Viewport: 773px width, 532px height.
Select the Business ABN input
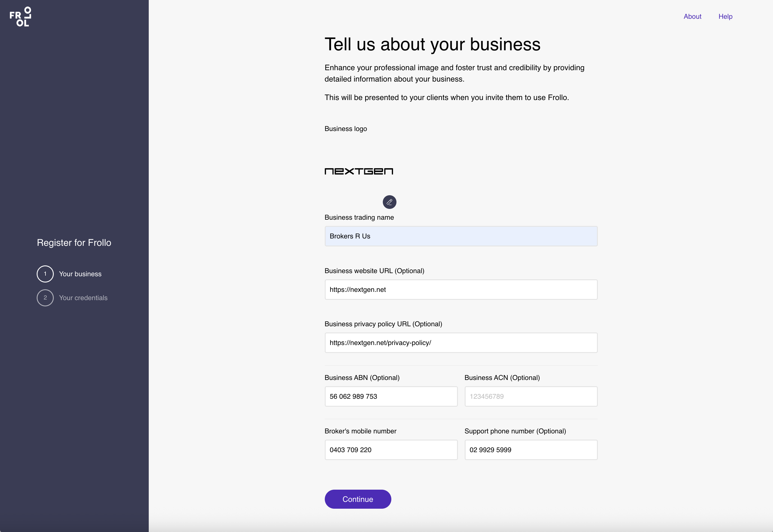(391, 396)
